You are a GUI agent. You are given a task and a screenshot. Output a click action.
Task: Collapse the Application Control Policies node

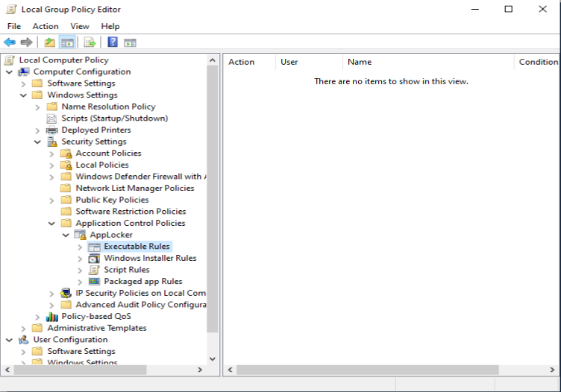(51, 224)
